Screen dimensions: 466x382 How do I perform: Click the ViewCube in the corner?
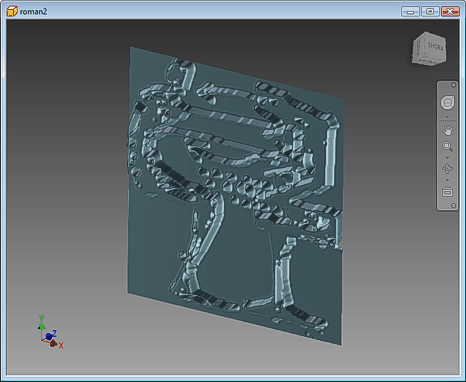coord(429,49)
